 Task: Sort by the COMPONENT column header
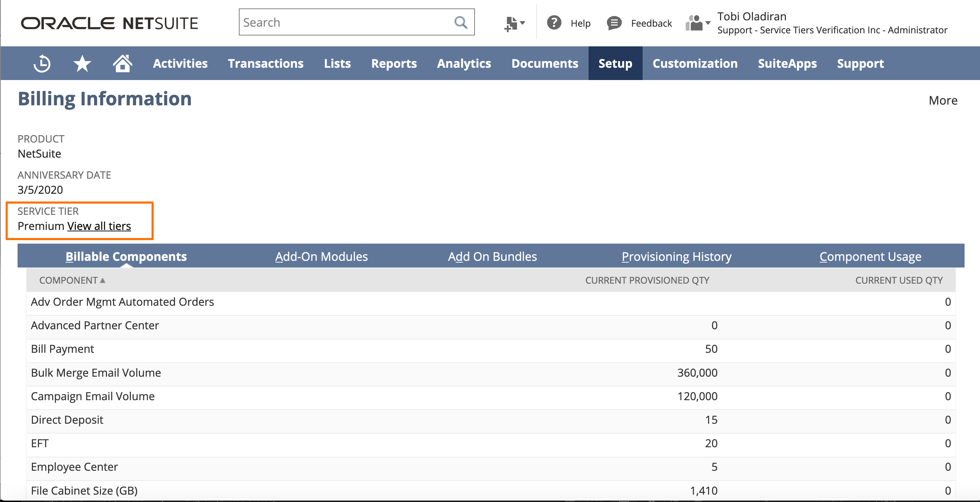pos(72,280)
